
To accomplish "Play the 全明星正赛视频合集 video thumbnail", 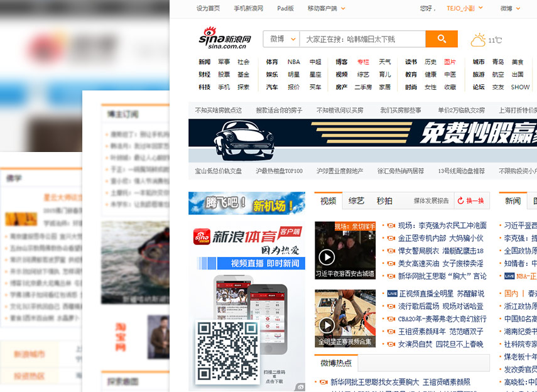I will [x=345, y=318].
